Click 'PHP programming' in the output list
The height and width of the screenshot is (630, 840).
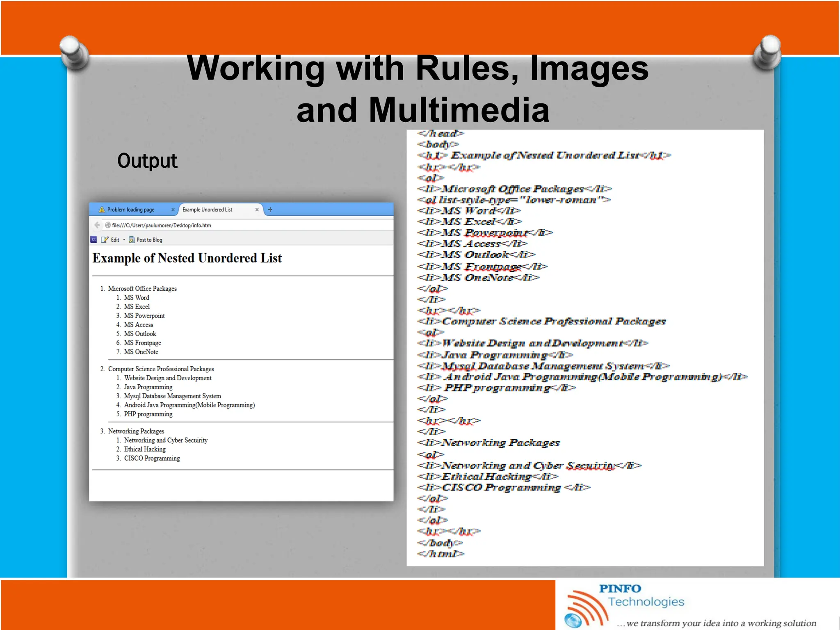(x=148, y=414)
